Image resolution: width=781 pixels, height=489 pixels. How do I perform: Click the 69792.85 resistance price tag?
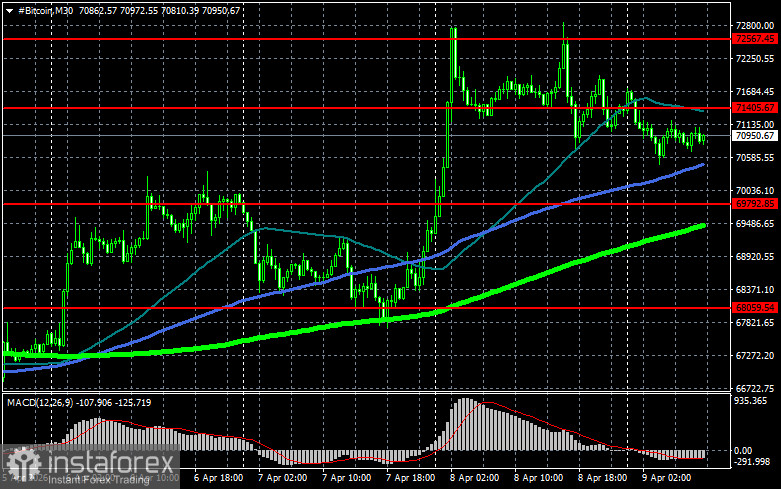755,203
